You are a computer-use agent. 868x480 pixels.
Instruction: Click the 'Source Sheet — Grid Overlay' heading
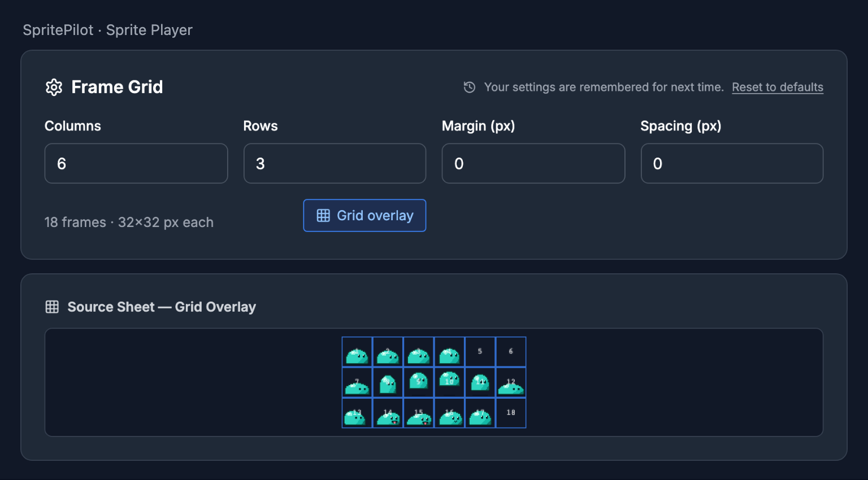162,307
